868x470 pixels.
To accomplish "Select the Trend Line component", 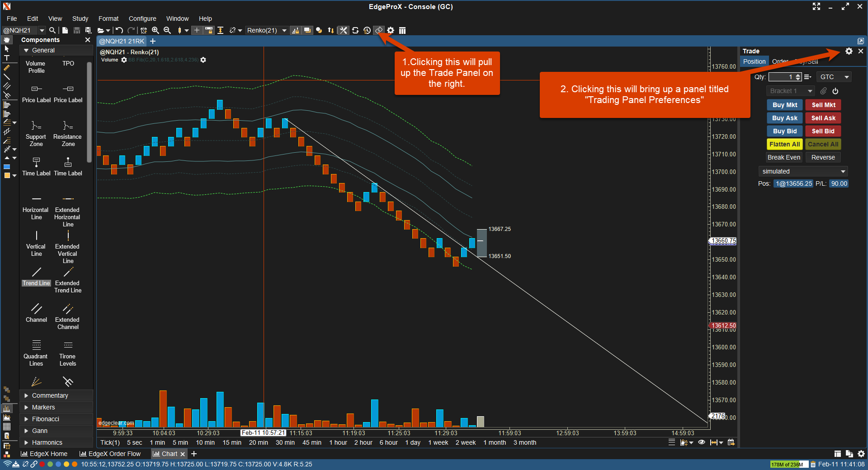I will tap(36, 277).
